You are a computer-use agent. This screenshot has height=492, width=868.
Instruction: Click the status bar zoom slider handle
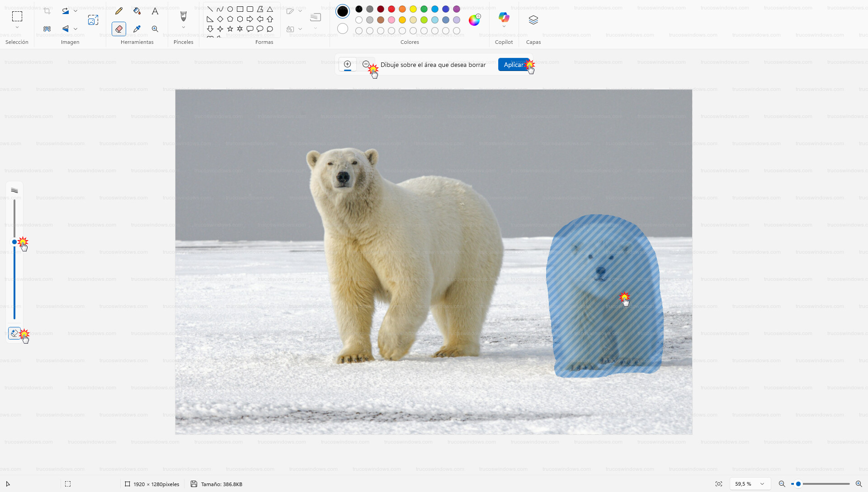click(798, 484)
